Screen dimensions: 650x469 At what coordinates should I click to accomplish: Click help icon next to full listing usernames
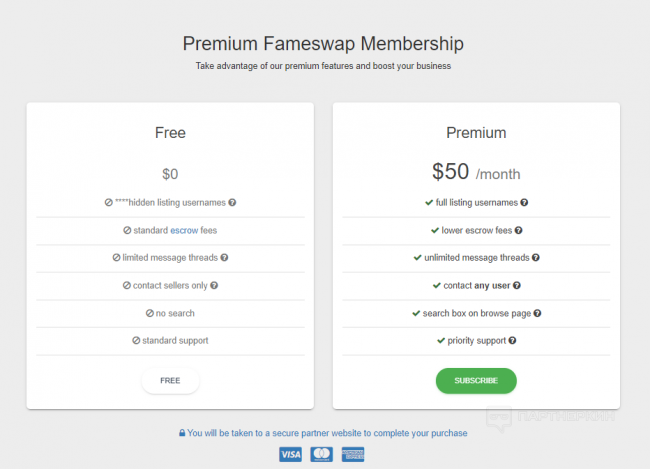pos(524,202)
